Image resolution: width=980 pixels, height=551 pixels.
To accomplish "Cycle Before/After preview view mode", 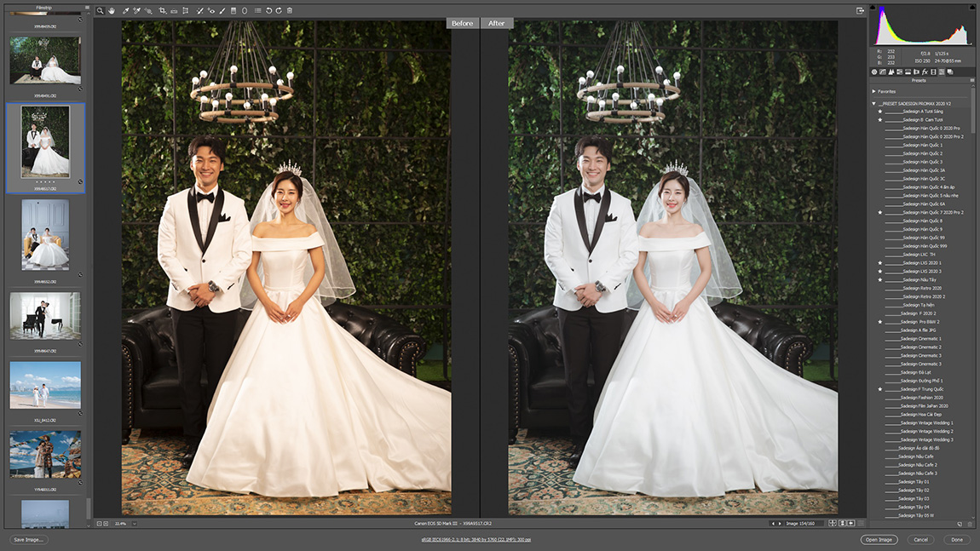I will coord(833,524).
